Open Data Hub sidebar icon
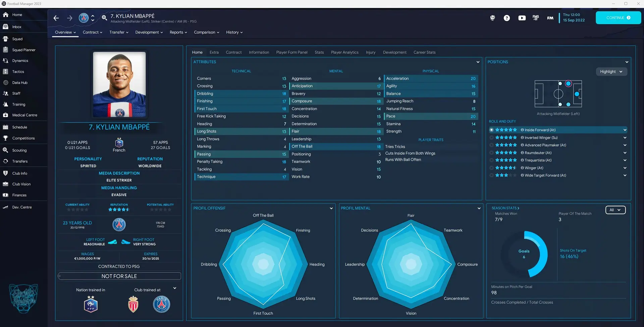Screen dimensions: 644x327 (x=6, y=83)
